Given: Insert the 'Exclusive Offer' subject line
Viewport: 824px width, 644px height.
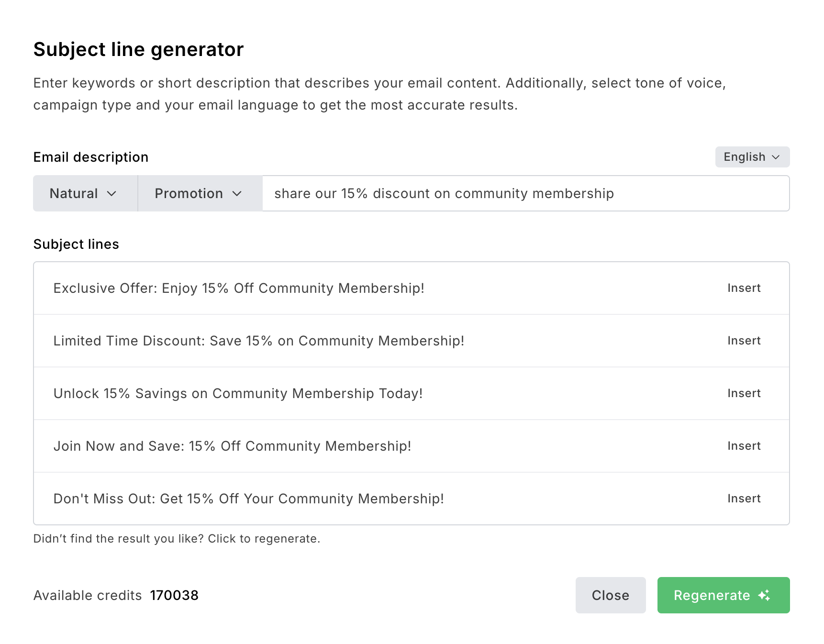Looking at the screenshot, I should point(744,288).
